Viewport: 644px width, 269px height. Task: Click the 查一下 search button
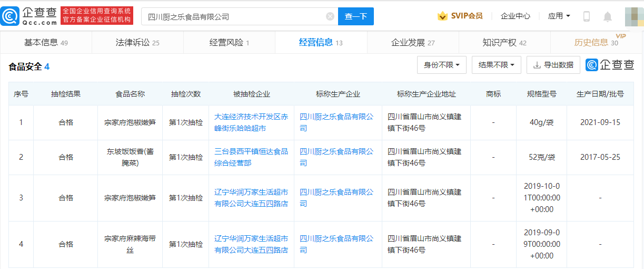pos(356,16)
